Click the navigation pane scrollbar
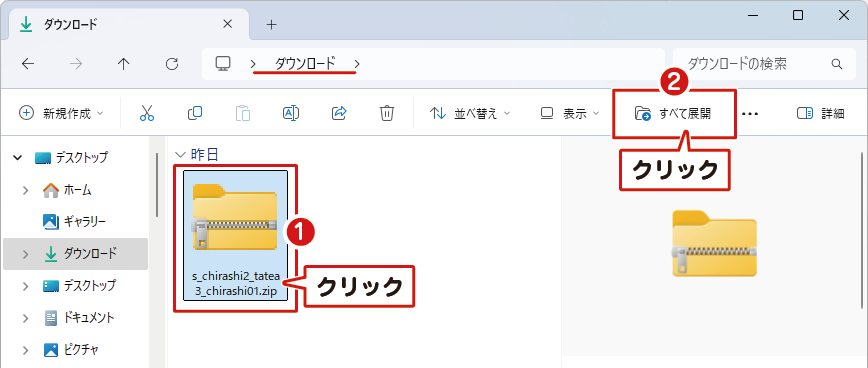This screenshot has width=868, height=368. [x=157, y=184]
